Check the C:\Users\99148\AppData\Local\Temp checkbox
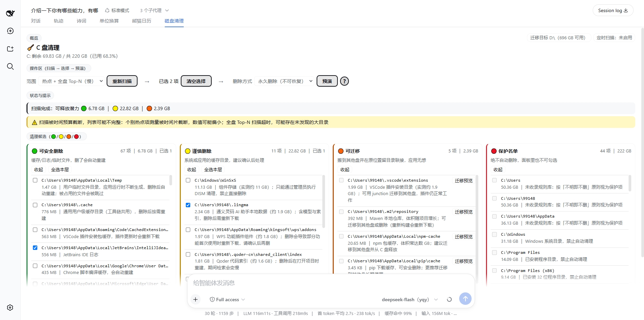Image resolution: width=644 pixels, height=320 pixels. coord(35,180)
